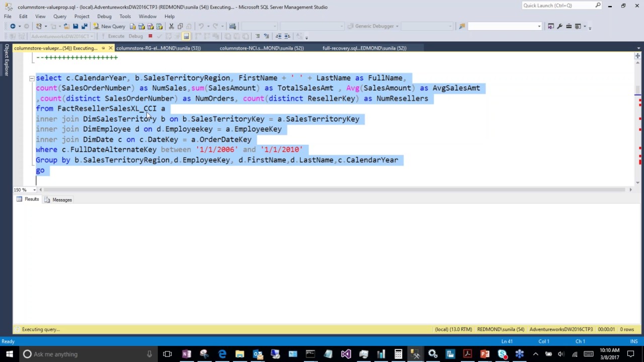Click the Increase Indent icon

287,36
